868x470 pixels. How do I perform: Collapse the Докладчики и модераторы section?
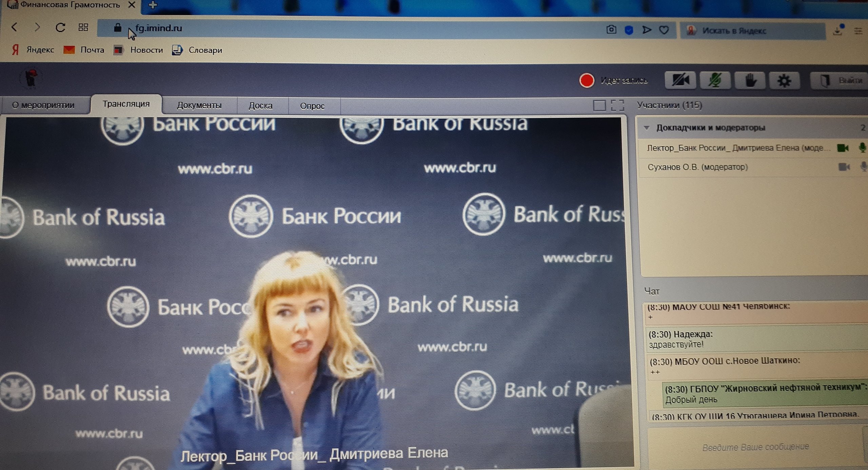tap(647, 128)
